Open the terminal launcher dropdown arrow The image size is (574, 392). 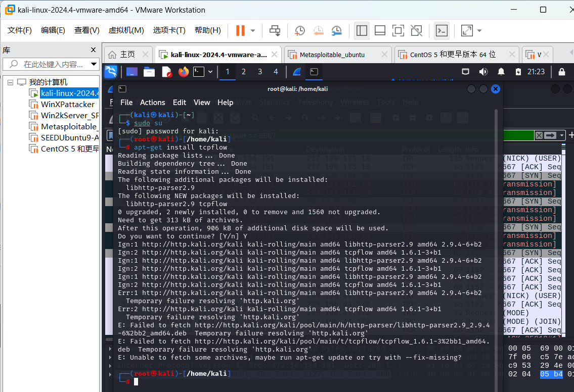(210, 72)
